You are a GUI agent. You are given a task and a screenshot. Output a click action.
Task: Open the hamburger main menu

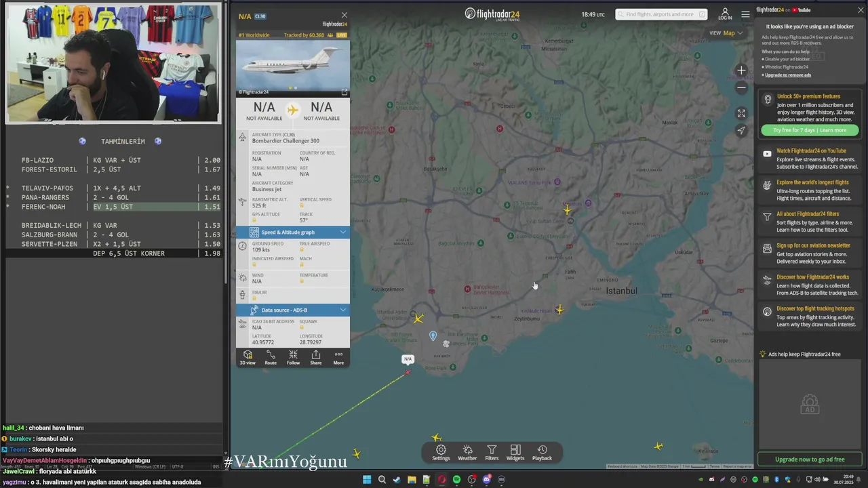(x=745, y=14)
